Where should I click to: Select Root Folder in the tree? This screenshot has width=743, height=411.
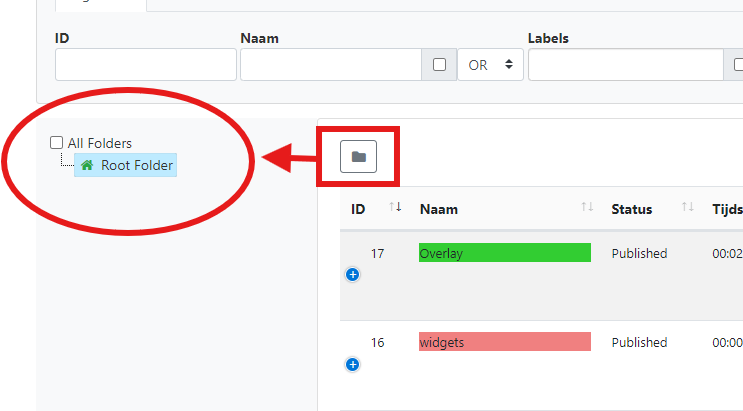(x=136, y=165)
